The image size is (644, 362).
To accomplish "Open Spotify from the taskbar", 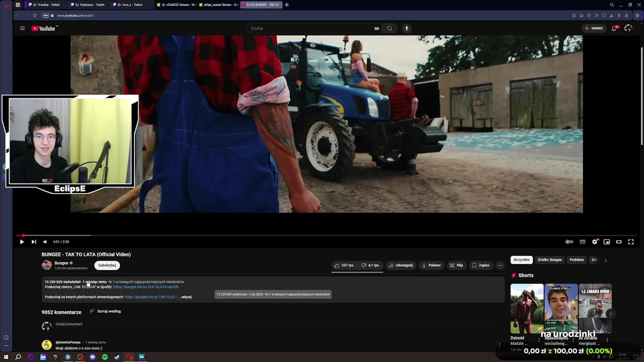I will coord(105,357).
